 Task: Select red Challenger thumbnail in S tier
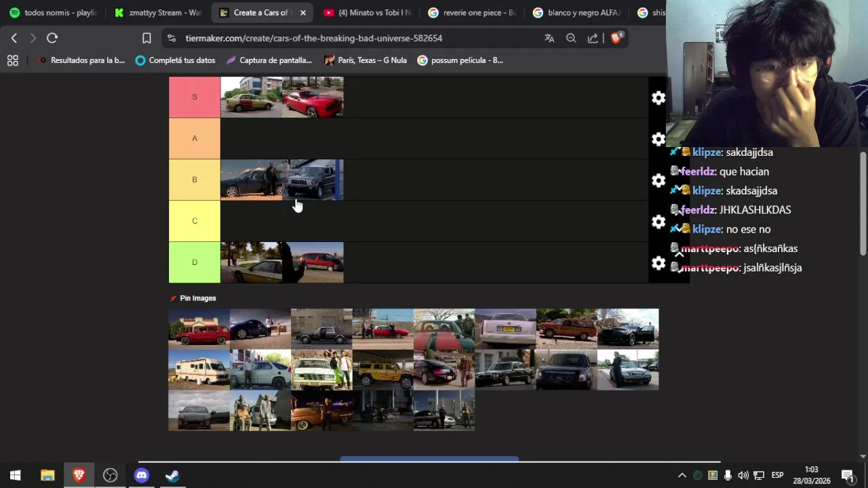point(313,97)
